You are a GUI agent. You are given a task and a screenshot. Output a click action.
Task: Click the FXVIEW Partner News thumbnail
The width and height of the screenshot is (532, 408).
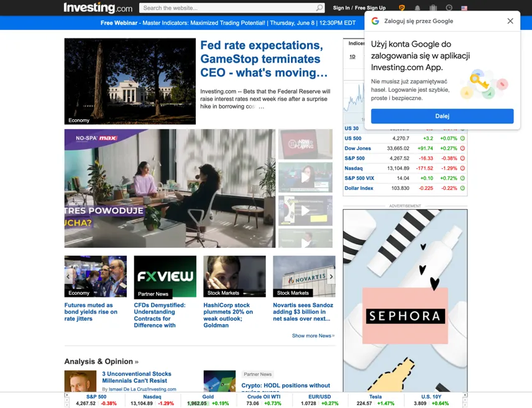(165, 276)
